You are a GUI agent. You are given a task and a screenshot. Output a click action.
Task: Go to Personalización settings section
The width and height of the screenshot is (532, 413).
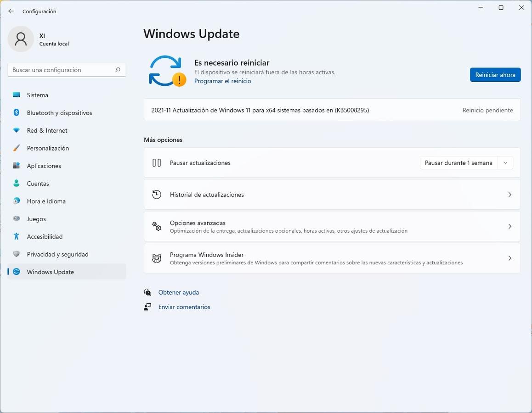click(48, 148)
